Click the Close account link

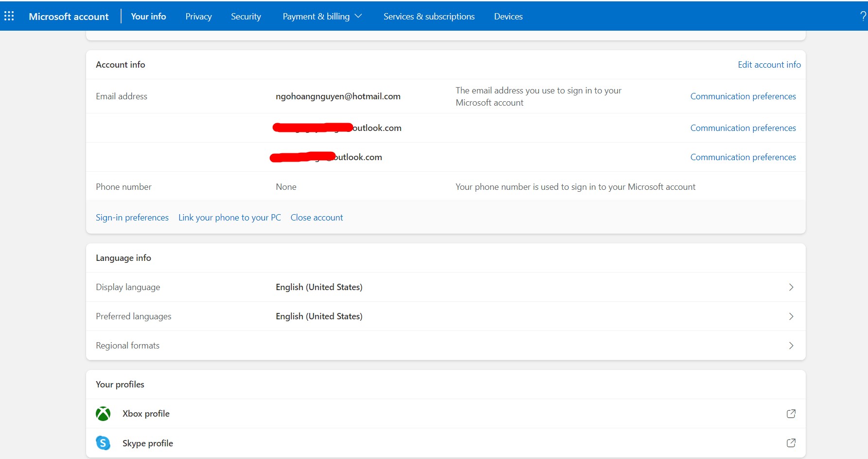[x=317, y=218]
